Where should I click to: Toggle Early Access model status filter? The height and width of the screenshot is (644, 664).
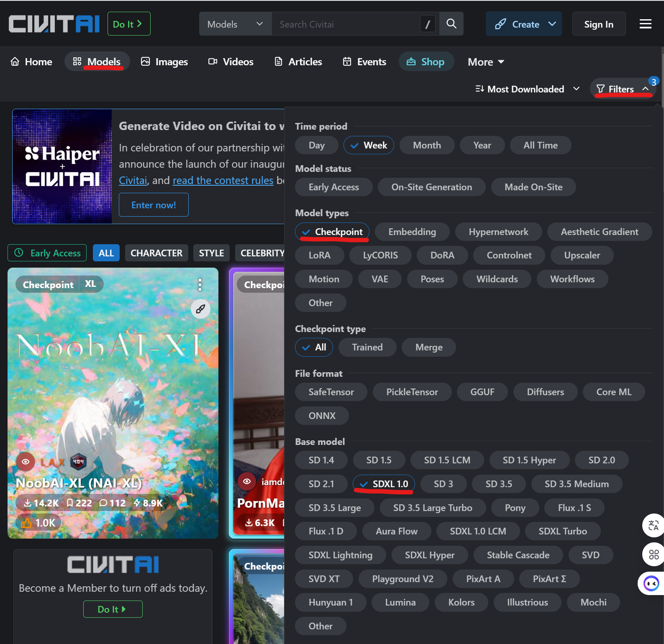[x=334, y=187]
